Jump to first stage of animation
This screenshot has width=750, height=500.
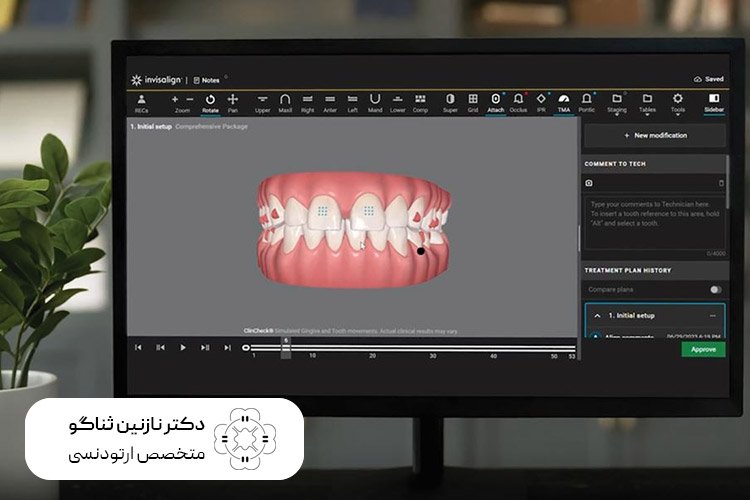(138, 347)
